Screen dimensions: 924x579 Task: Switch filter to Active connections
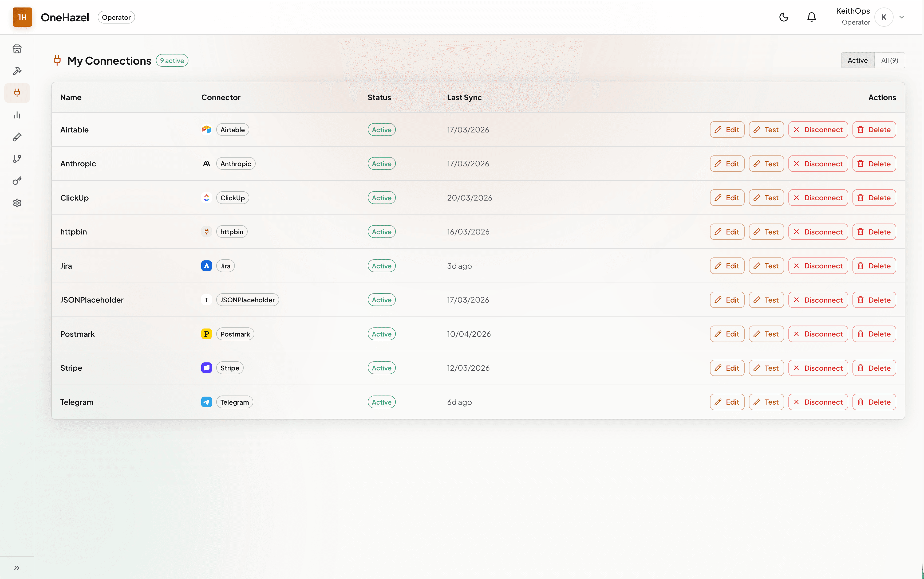[x=858, y=61]
